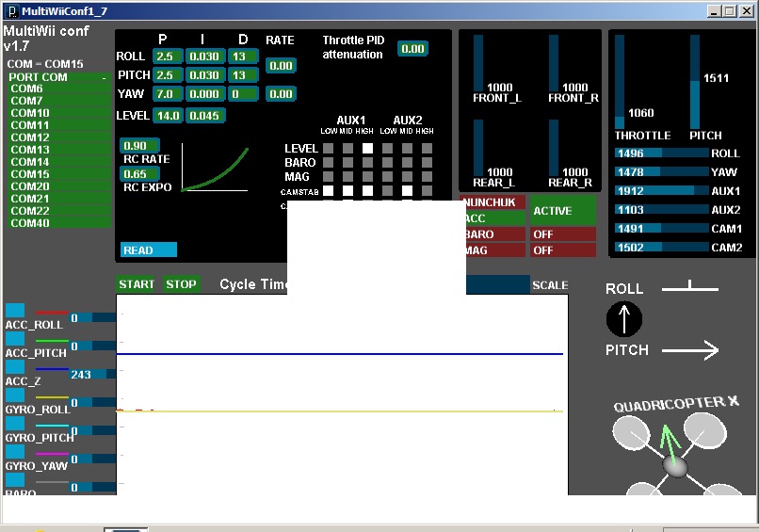Click the RC expo curve graph
The width and height of the screenshot is (759, 532).
215,168
